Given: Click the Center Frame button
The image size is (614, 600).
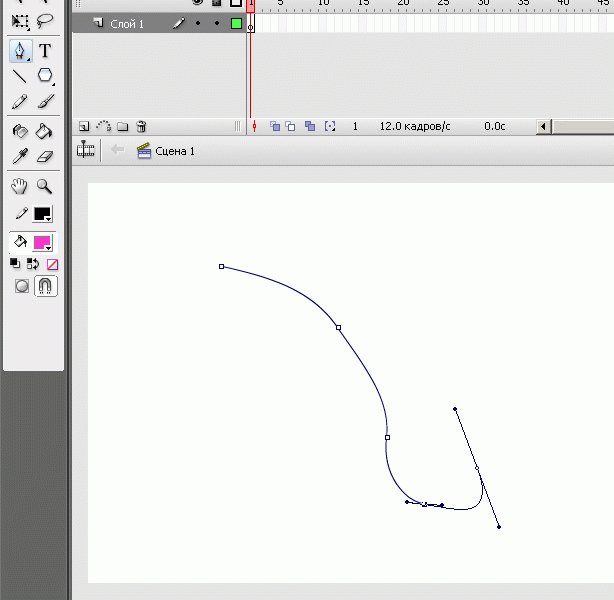Looking at the screenshot, I should 255,126.
